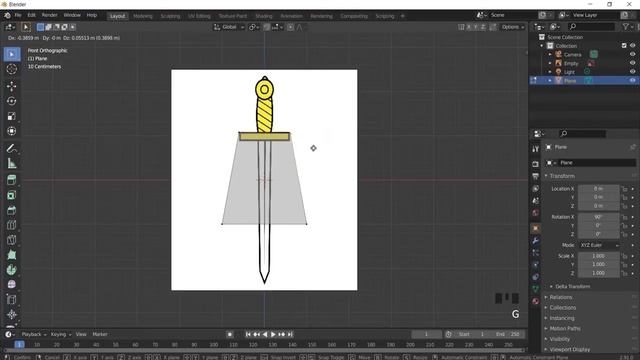This screenshot has height=360, width=640.
Task: Expand the Motion Paths panel
Action: click(565, 329)
